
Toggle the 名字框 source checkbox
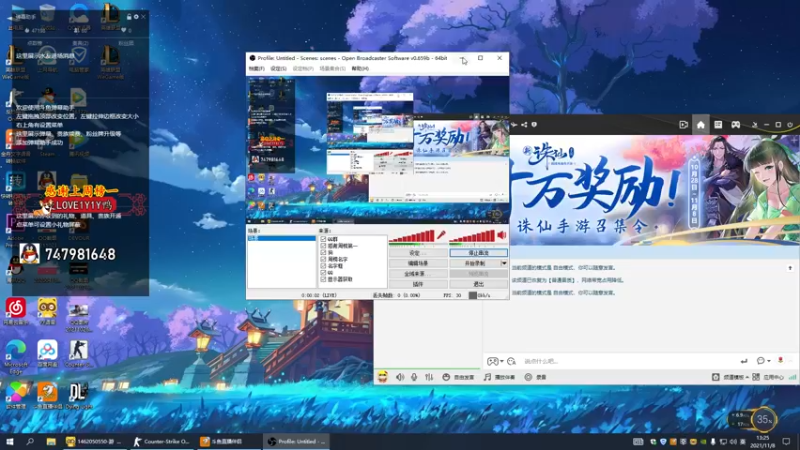pos(323,265)
